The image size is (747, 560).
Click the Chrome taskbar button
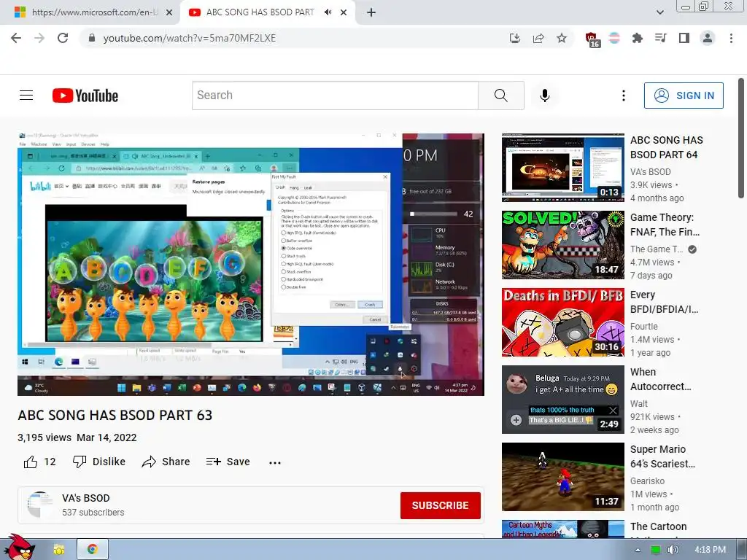(x=93, y=550)
